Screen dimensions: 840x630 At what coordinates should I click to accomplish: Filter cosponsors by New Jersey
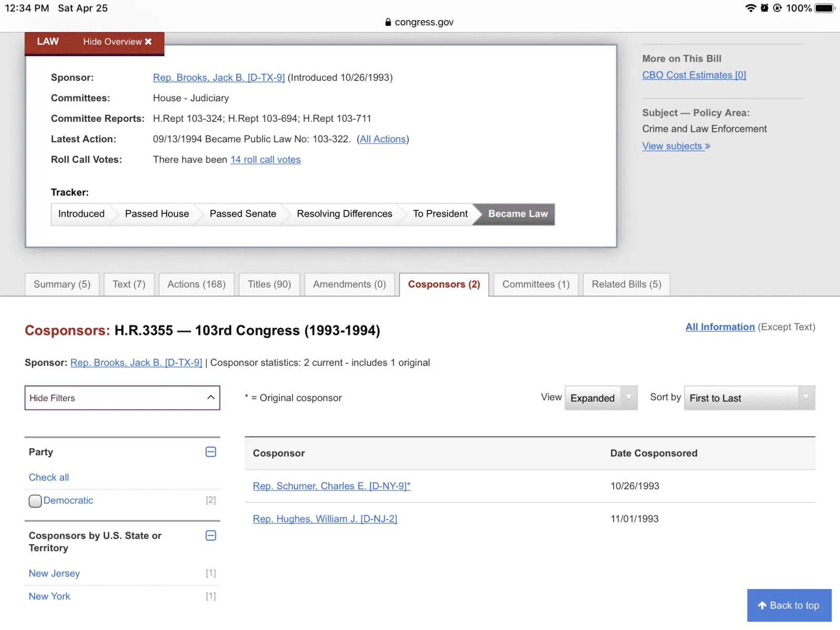pyautogui.click(x=54, y=573)
